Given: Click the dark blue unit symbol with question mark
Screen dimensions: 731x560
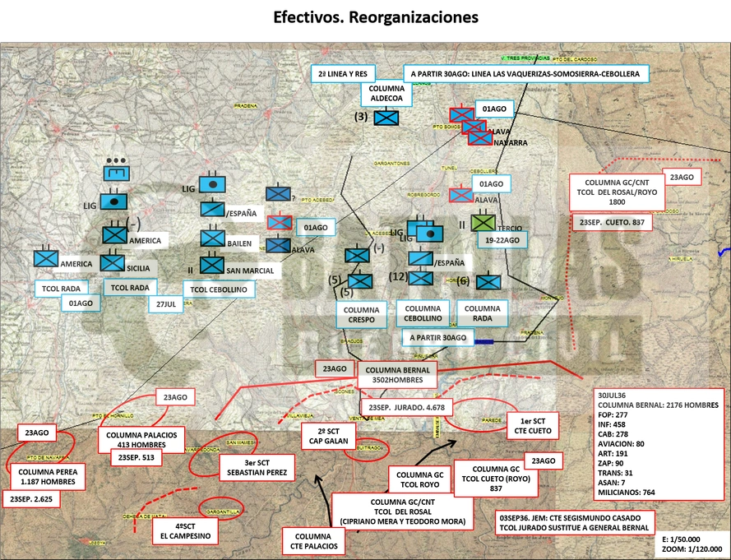Looking at the screenshot, I should 278,193.
